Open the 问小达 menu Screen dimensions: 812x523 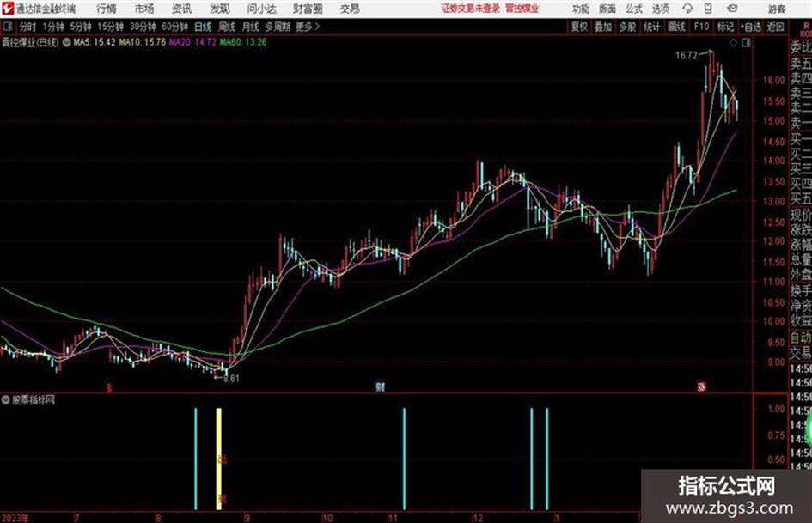point(262,9)
